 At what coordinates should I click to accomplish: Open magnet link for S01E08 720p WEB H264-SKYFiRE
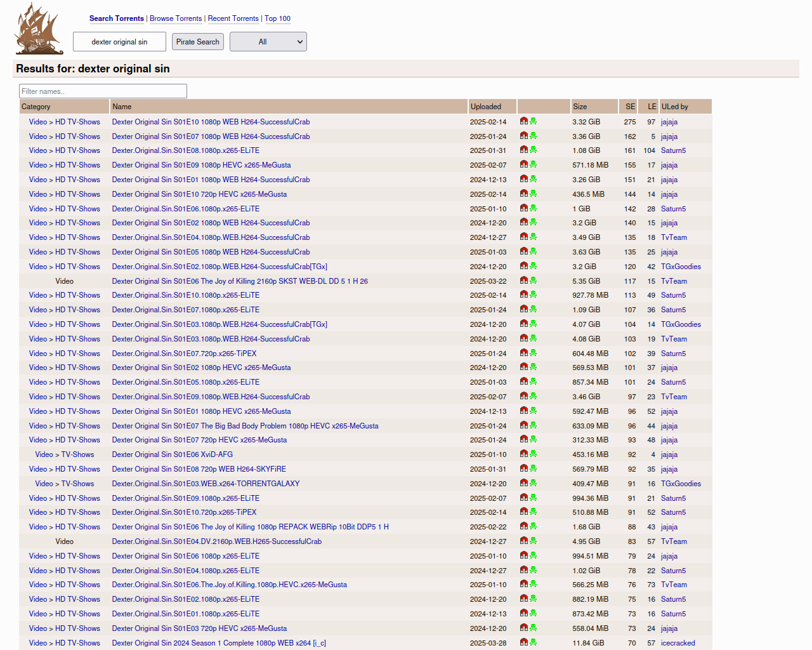pyautogui.click(x=523, y=468)
